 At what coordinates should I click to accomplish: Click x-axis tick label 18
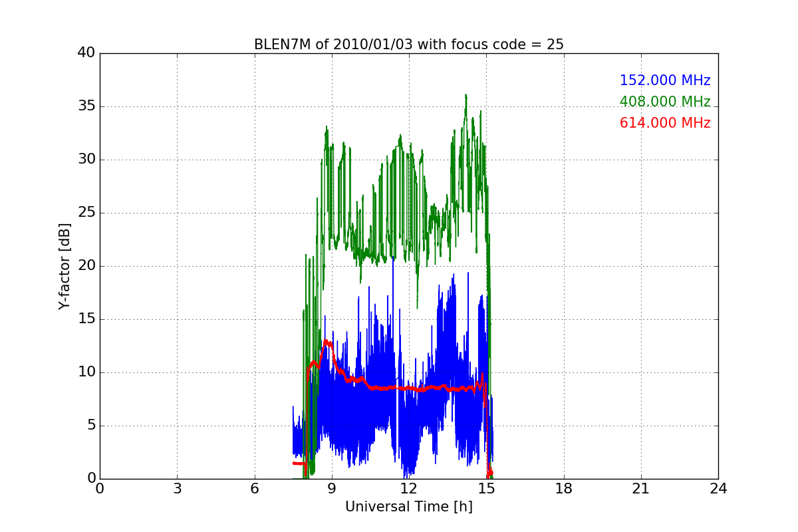[x=564, y=489]
